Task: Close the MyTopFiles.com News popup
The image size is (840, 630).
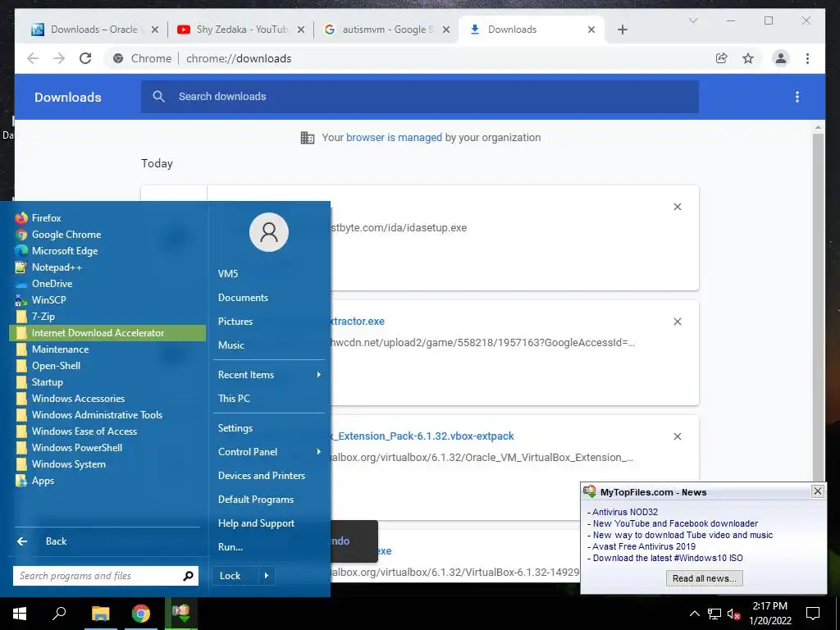Action: coord(818,491)
